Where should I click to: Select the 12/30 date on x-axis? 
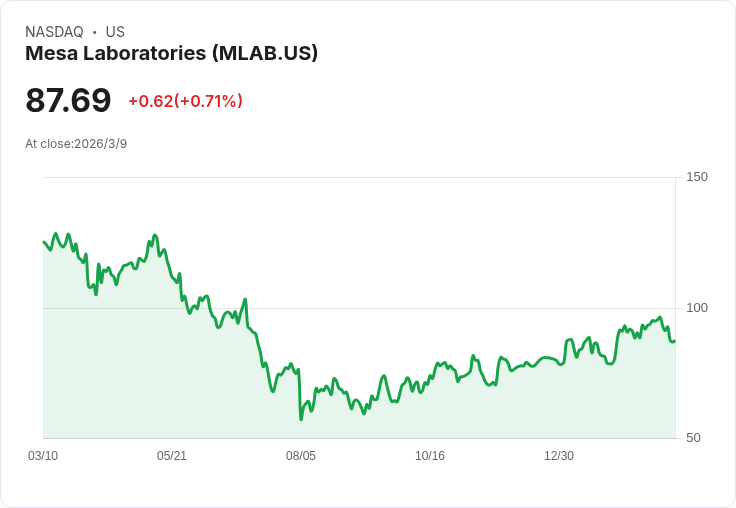click(559, 456)
